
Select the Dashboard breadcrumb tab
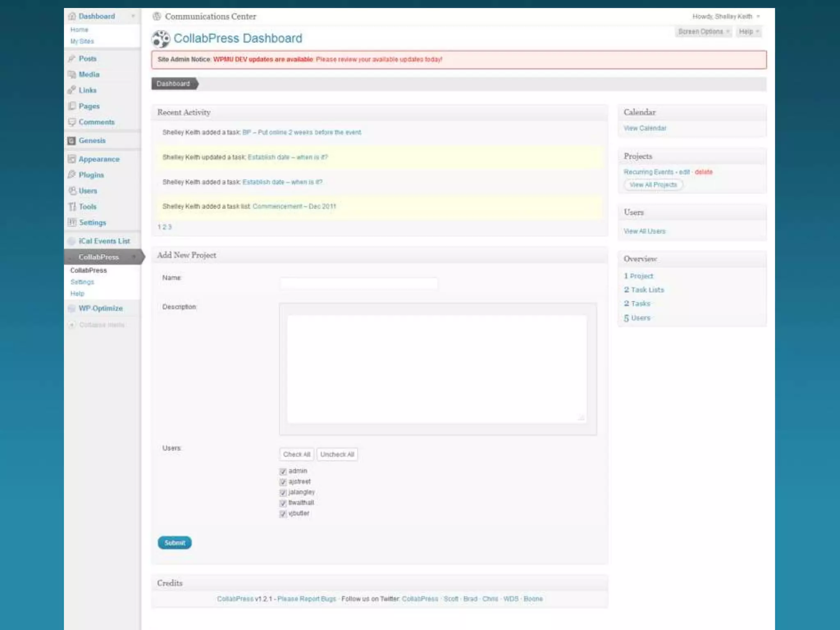[173, 84]
